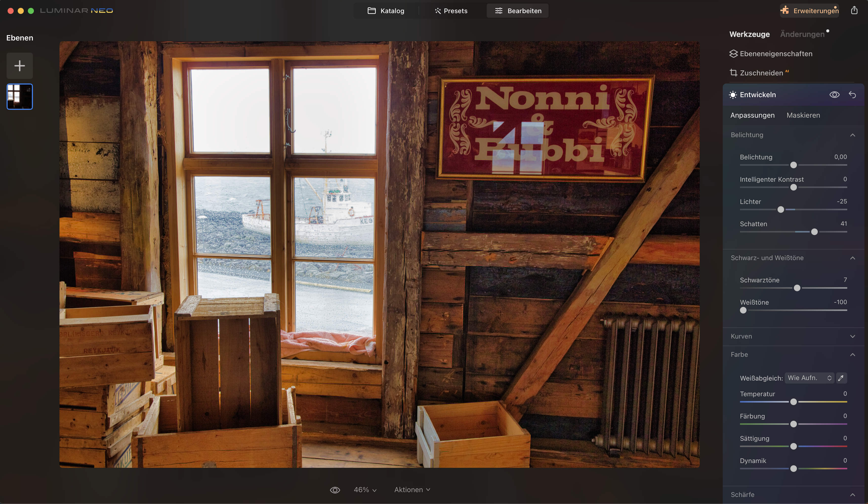Image resolution: width=868 pixels, height=504 pixels.
Task: Click the Lichter value -25
Action: pos(842,201)
